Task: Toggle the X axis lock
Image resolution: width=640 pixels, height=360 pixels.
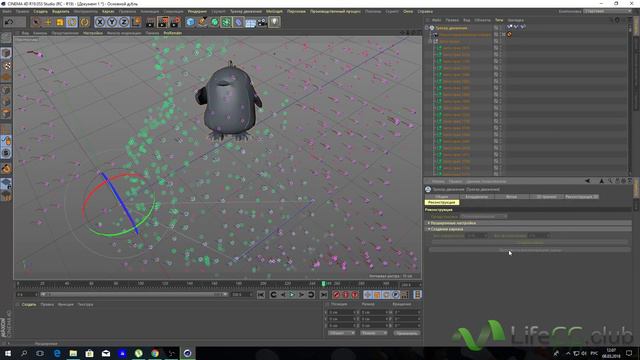Action: [100, 22]
